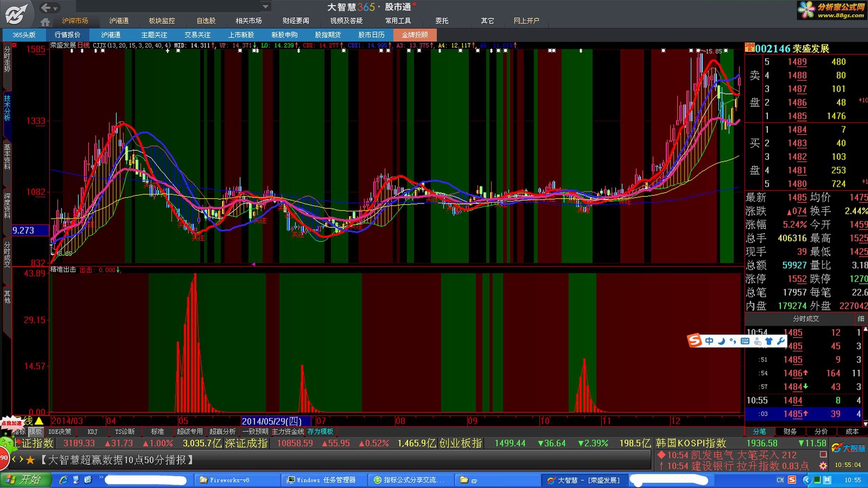Click the 存为模板 button
Image resolution: width=868 pixels, height=488 pixels.
coord(320,431)
